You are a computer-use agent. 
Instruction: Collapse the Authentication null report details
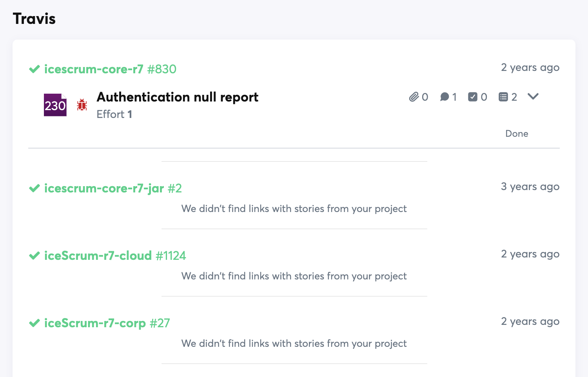[x=533, y=96]
